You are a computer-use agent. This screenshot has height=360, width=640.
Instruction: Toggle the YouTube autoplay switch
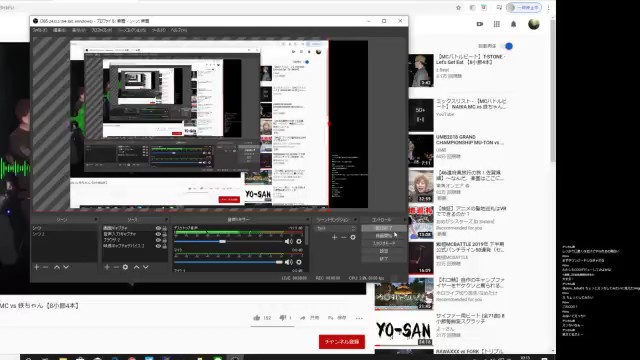[x=507, y=46]
